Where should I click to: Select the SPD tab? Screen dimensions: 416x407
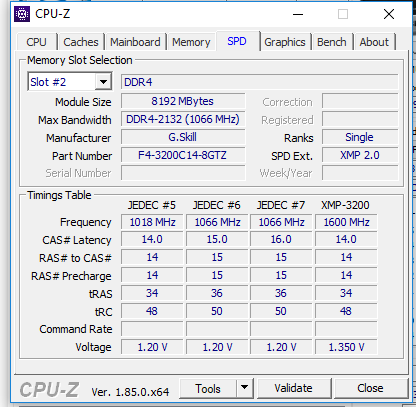click(x=237, y=41)
